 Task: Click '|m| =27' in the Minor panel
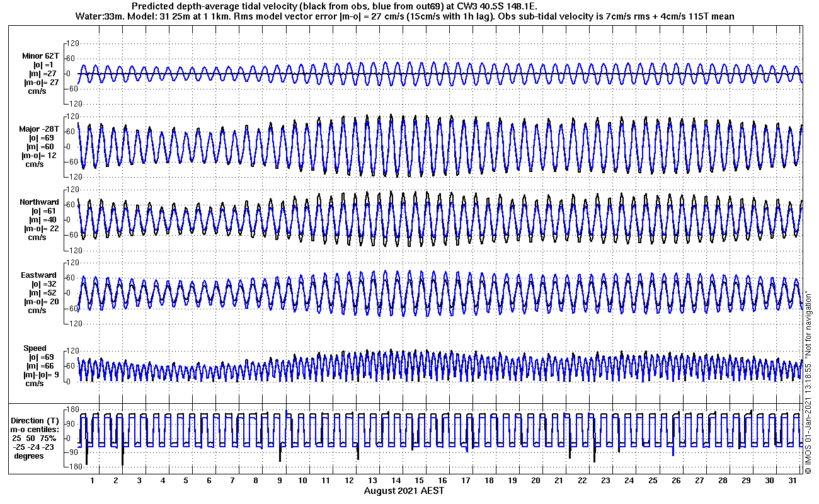coord(43,74)
